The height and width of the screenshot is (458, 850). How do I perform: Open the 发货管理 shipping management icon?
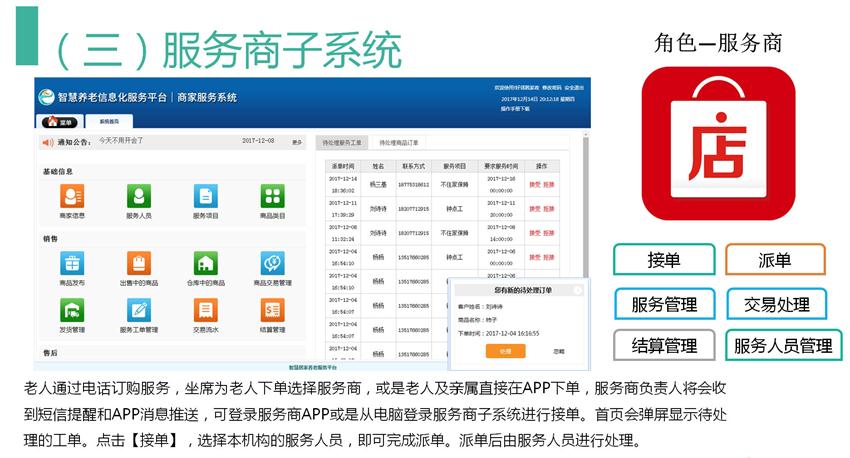click(x=72, y=311)
